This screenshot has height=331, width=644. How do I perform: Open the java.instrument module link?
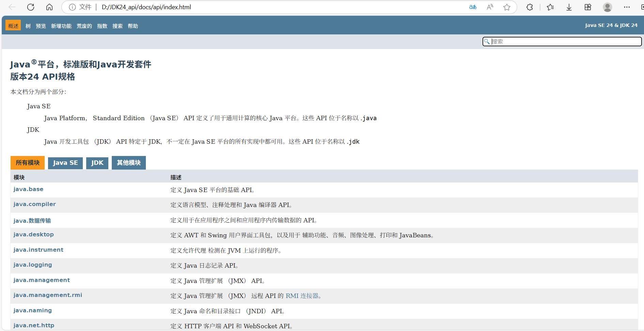point(38,250)
